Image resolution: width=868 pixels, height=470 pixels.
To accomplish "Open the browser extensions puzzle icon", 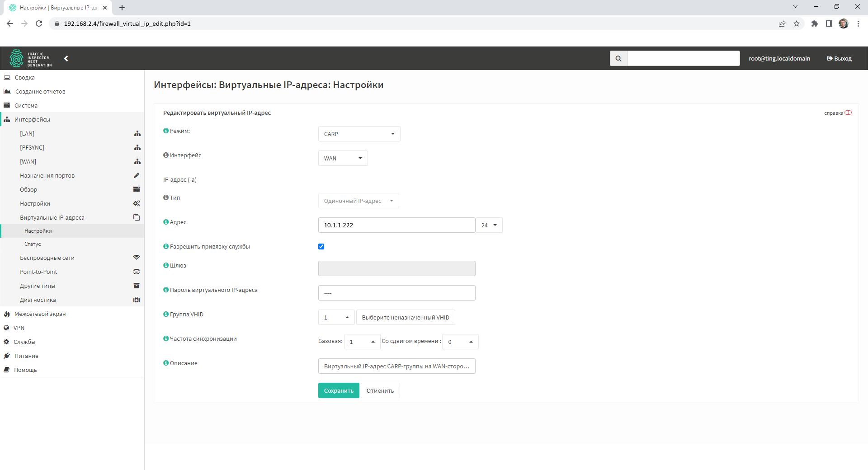I will tap(814, 23).
